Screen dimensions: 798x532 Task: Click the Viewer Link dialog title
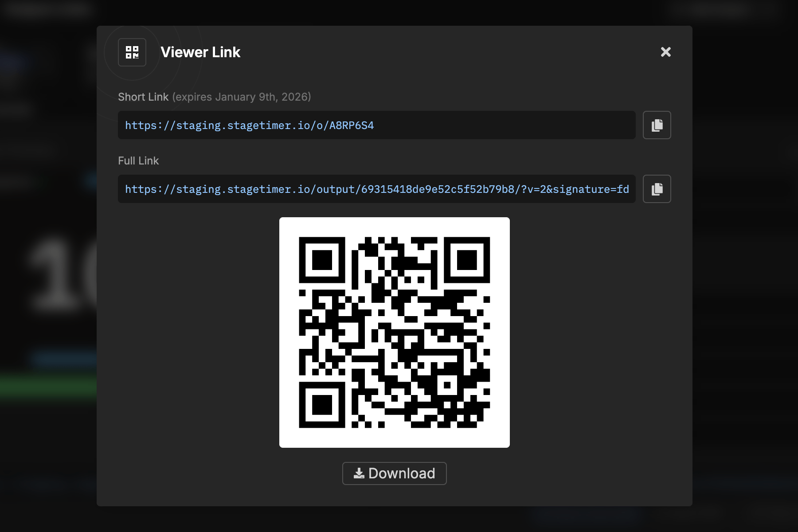click(200, 52)
